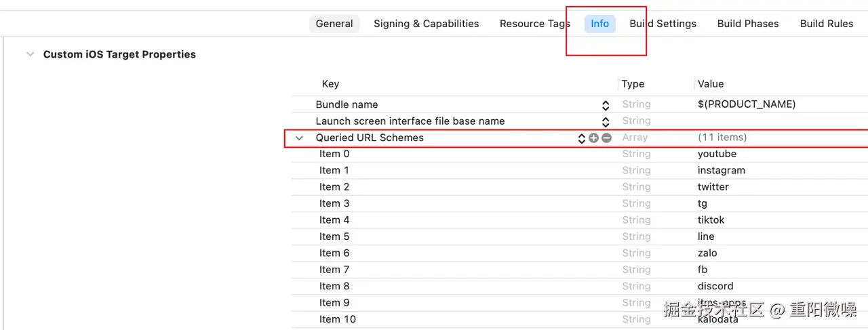Go to the Build Settings tab
Screen dimensions: 868x330
click(663, 24)
